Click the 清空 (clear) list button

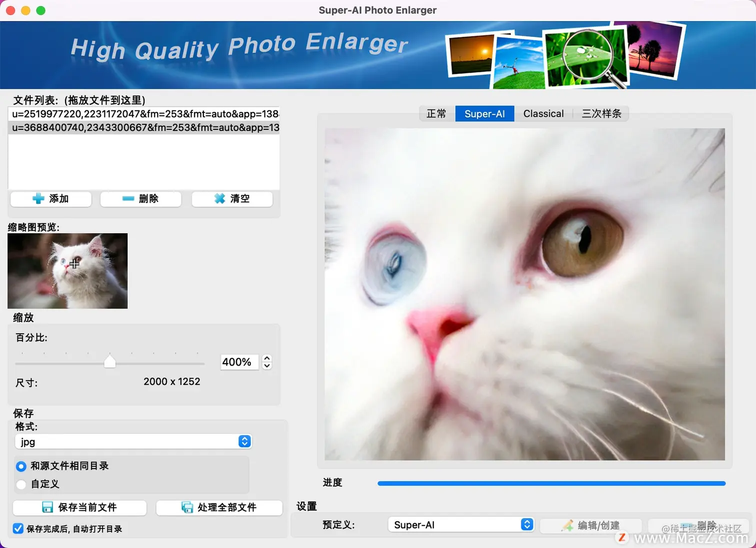coord(232,199)
